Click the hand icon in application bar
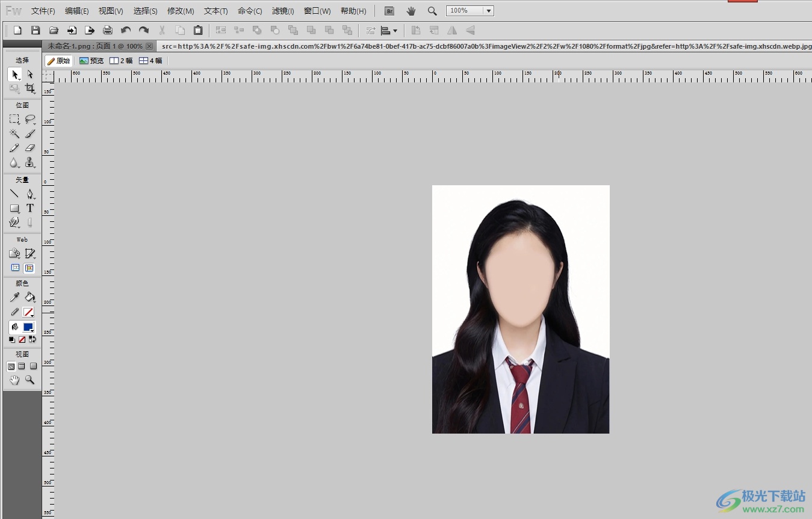 point(411,11)
